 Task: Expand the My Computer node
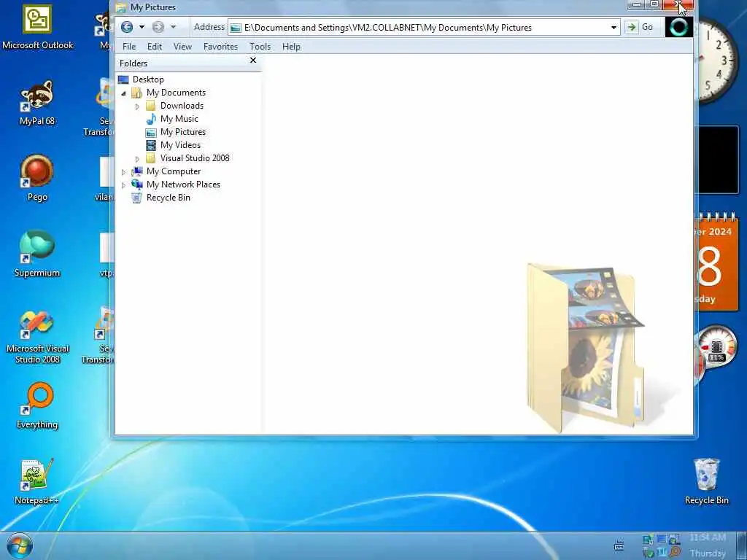pyautogui.click(x=123, y=172)
